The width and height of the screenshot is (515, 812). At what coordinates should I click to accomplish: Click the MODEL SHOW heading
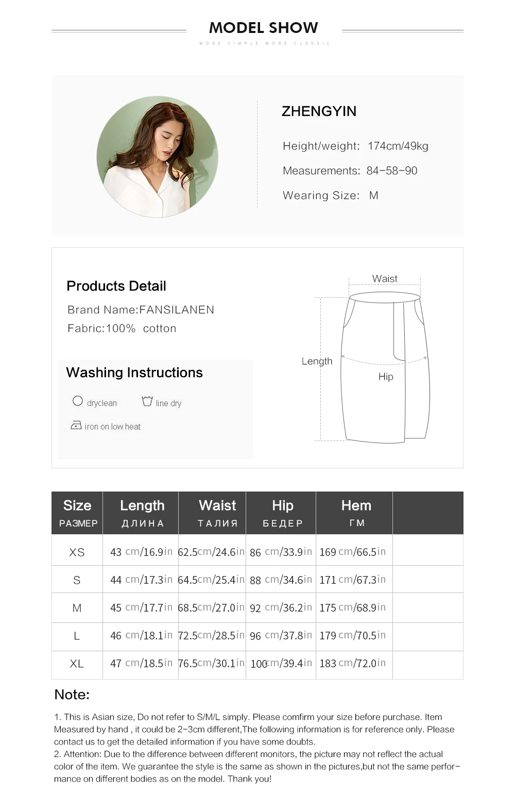point(264,28)
